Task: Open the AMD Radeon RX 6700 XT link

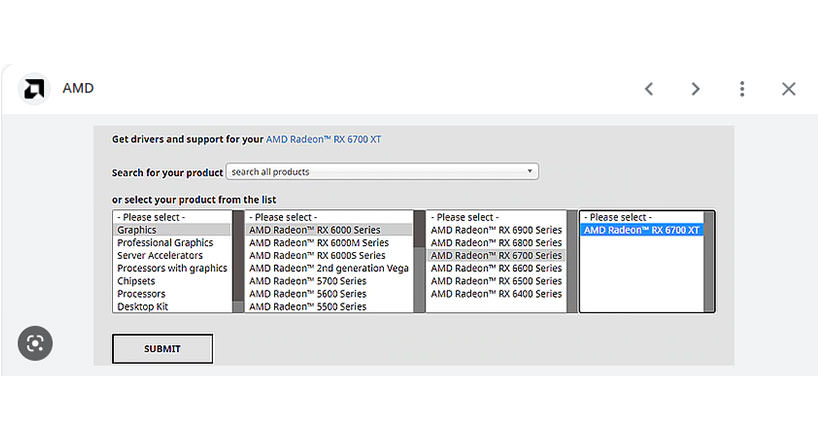Action: pyautogui.click(x=323, y=139)
